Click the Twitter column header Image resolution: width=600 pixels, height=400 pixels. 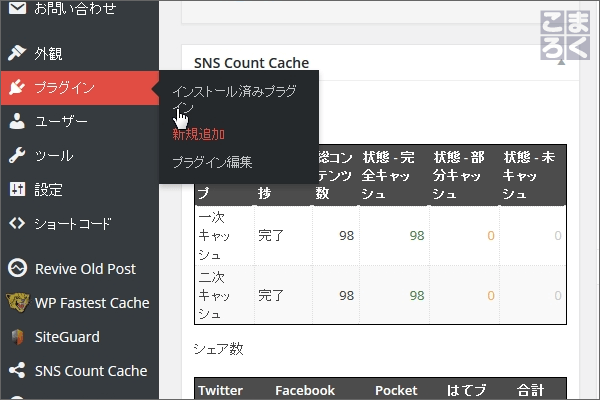click(x=220, y=390)
